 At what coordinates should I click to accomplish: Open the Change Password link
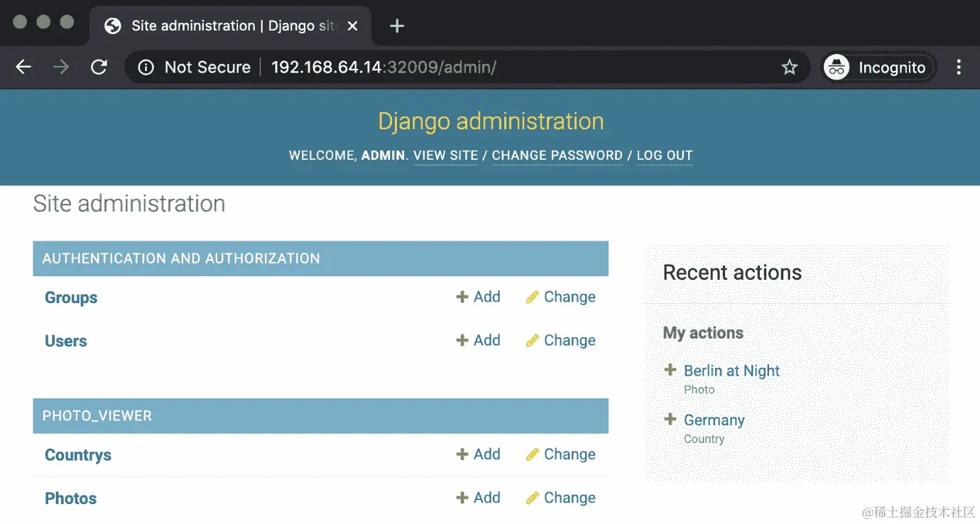click(557, 155)
